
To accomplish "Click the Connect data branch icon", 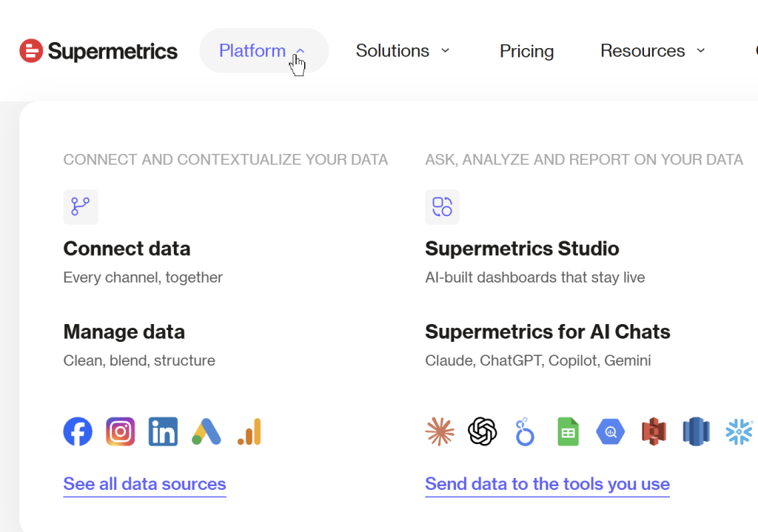I will [81, 207].
